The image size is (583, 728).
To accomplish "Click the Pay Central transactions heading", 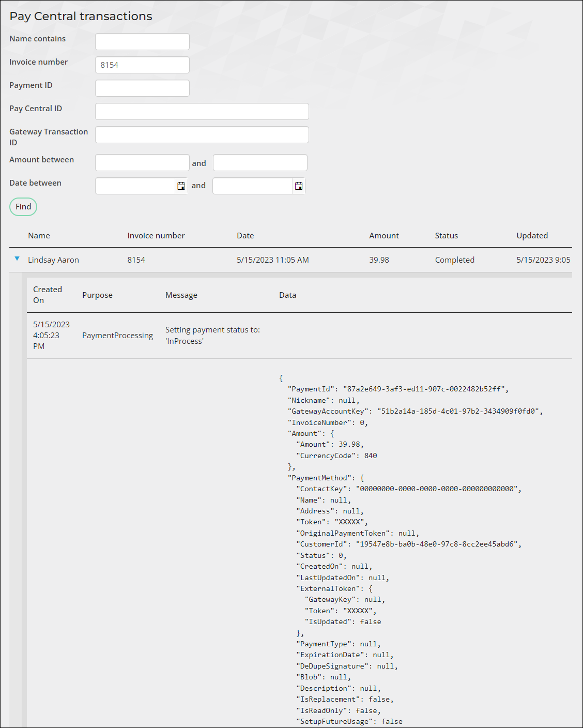I will [81, 17].
